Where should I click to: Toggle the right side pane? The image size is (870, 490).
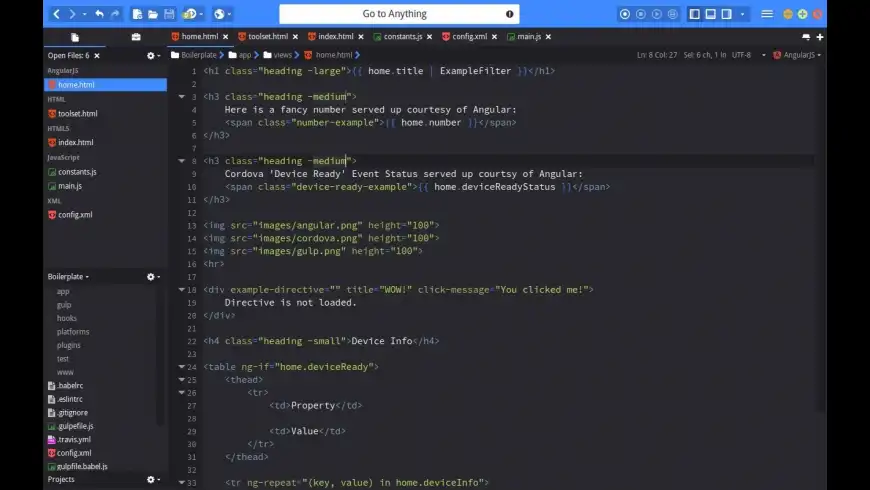tap(726, 14)
